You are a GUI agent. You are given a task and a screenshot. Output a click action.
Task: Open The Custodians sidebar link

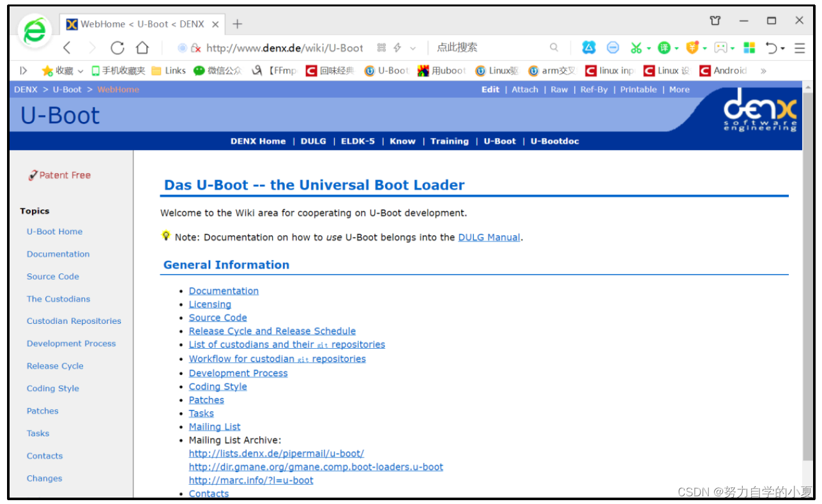58,298
